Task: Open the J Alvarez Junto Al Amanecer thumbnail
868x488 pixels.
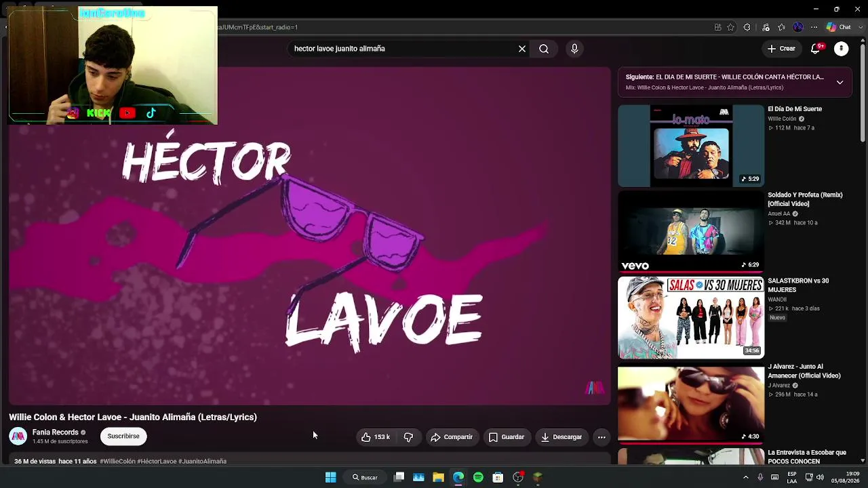Action: tap(691, 404)
